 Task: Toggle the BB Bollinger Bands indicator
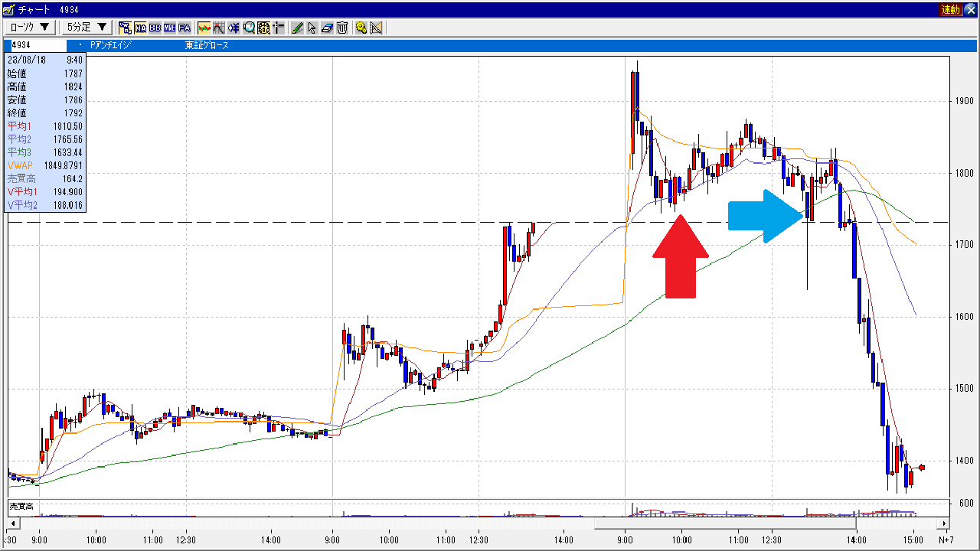(155, 28)
